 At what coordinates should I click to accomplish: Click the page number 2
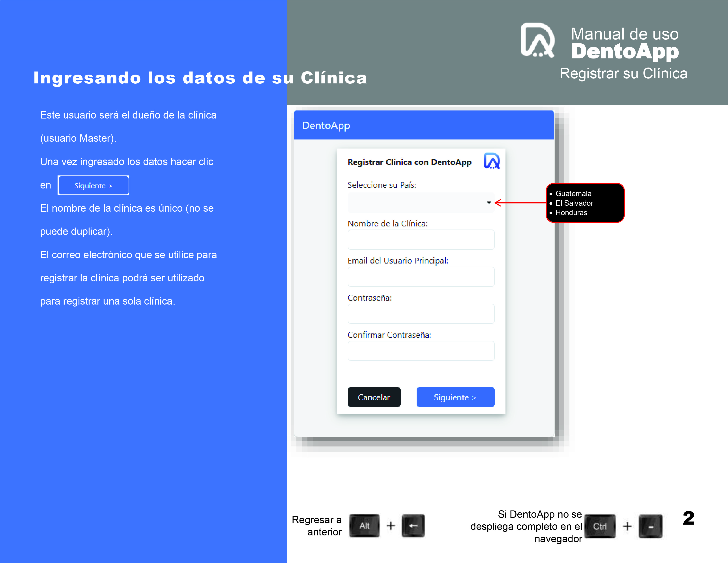tap(689, 518)
